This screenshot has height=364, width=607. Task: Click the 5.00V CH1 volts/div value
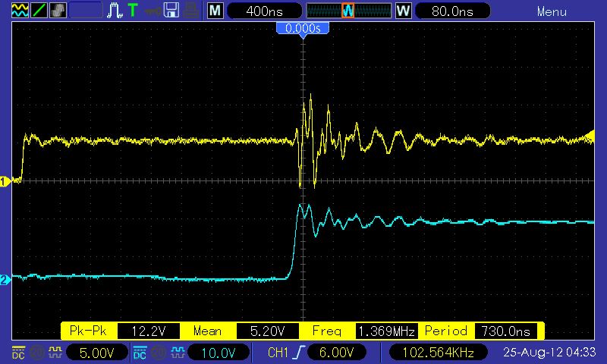97,353
